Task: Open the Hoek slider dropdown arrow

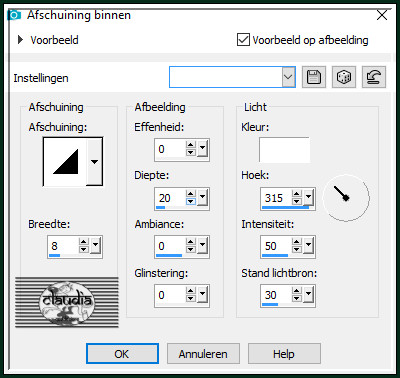Action: [308, 196]
